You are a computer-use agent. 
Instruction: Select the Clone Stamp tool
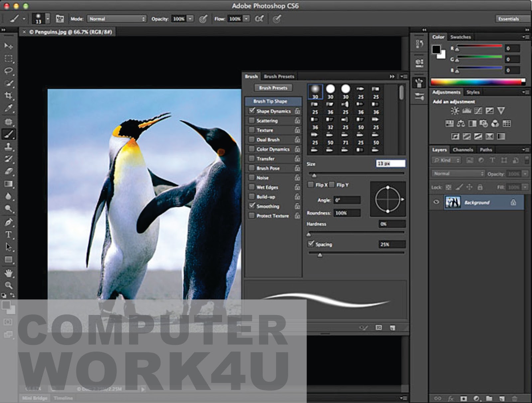pyautogui.click(x=9, y=147)
